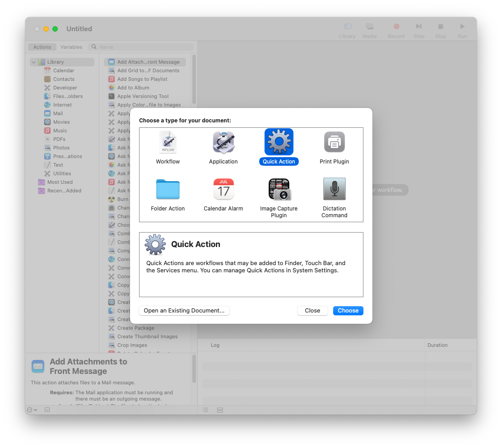Open the Media toolbar button
502x448 pixels.
click(x=369, y=31)
